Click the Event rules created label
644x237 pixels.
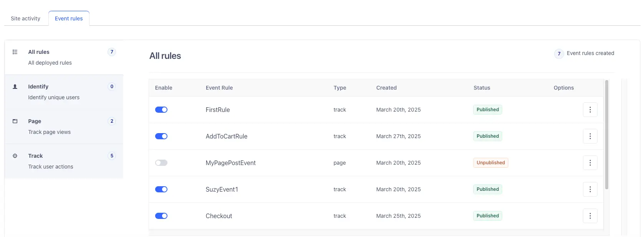[x=590, y=53]
